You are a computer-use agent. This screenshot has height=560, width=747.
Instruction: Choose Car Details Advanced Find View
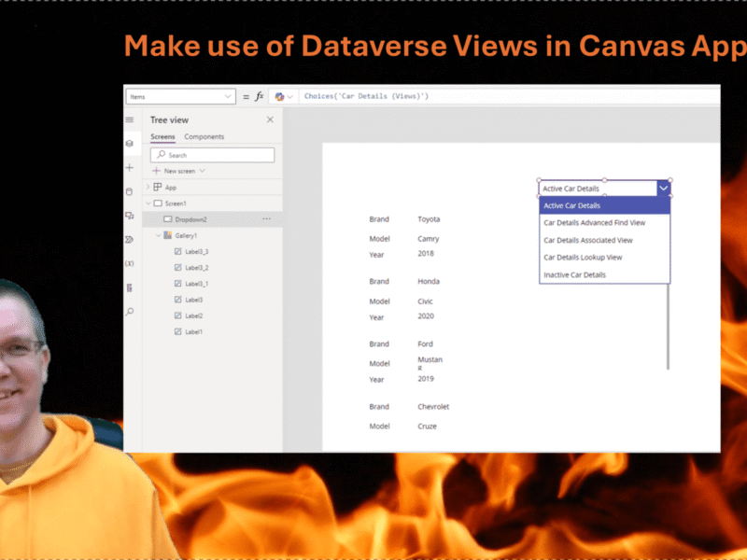(x=604, y=223)
